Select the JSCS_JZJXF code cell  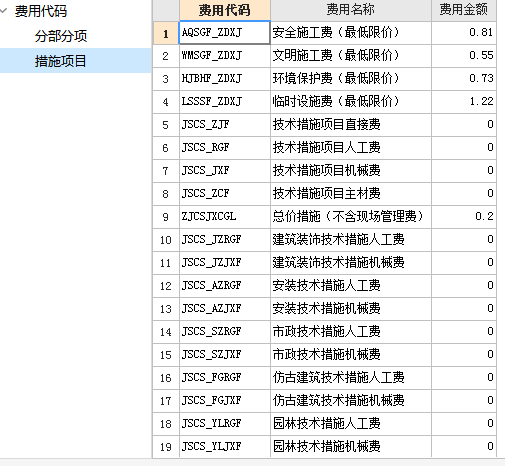225,263
